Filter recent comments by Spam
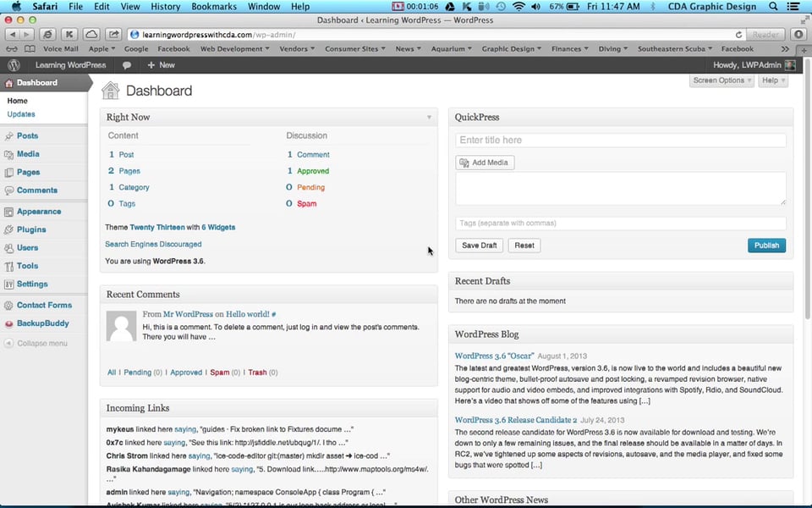 point(220,373)
